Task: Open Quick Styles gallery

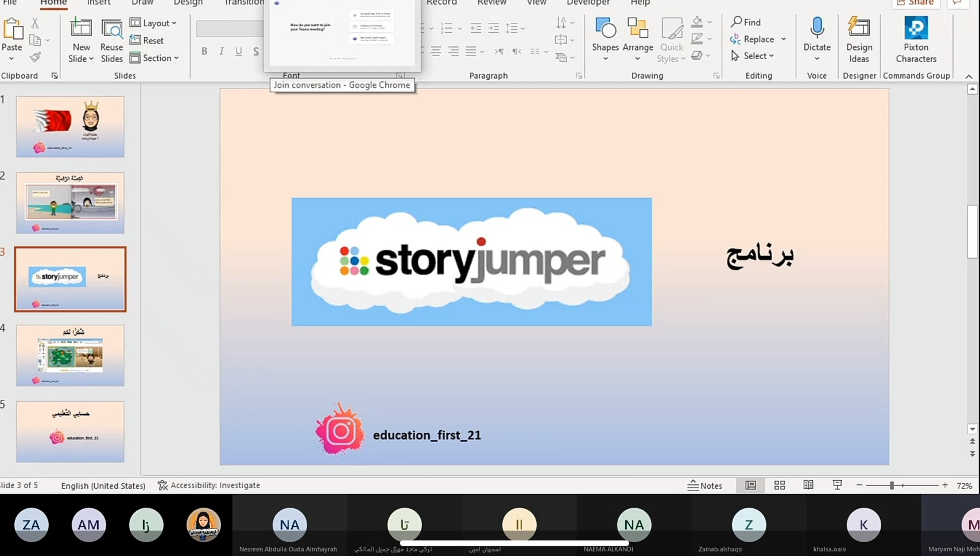Action: pyautogui.click(x=671, y=40)
